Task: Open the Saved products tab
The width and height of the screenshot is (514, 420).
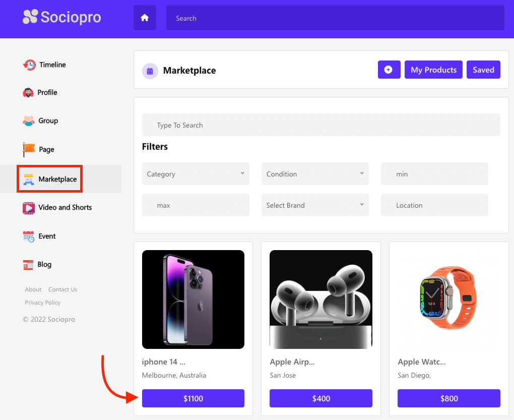Action: point(483,70)
